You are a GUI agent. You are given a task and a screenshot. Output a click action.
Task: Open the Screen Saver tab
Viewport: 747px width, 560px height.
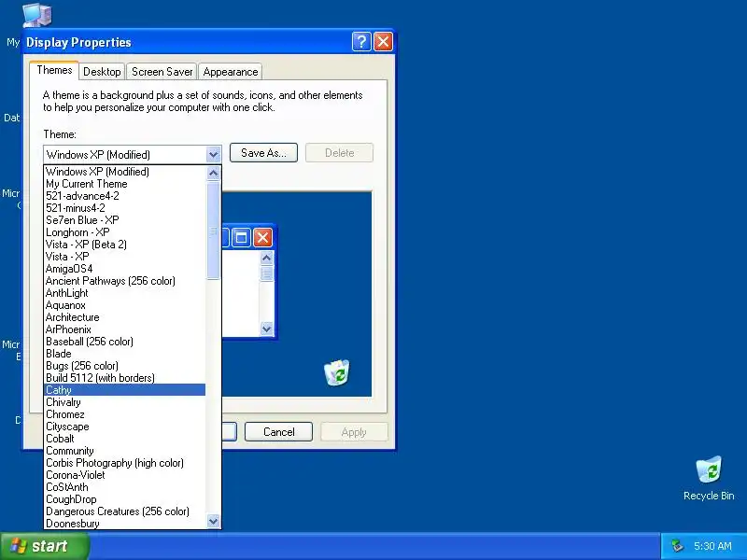click(162, 72)
